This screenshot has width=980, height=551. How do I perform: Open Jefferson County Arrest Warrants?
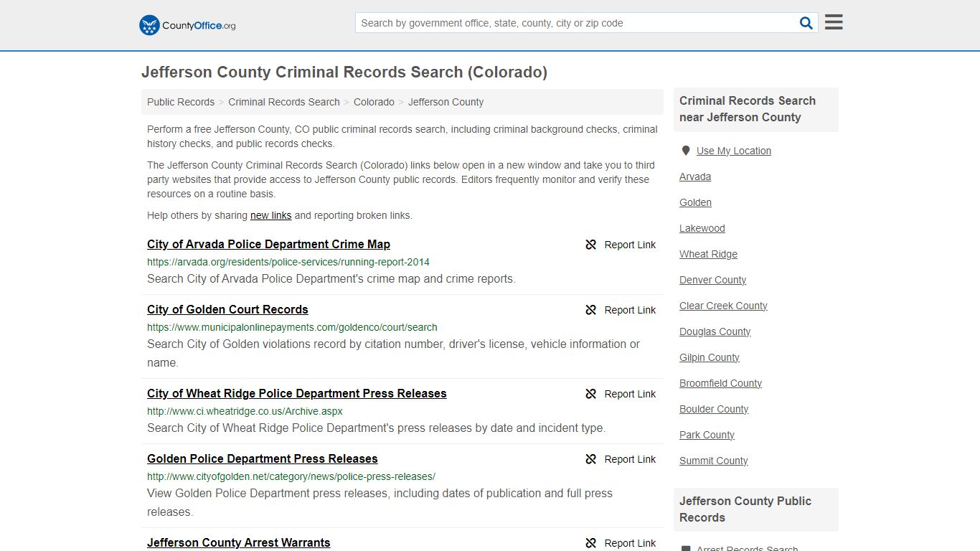[239, 542]
